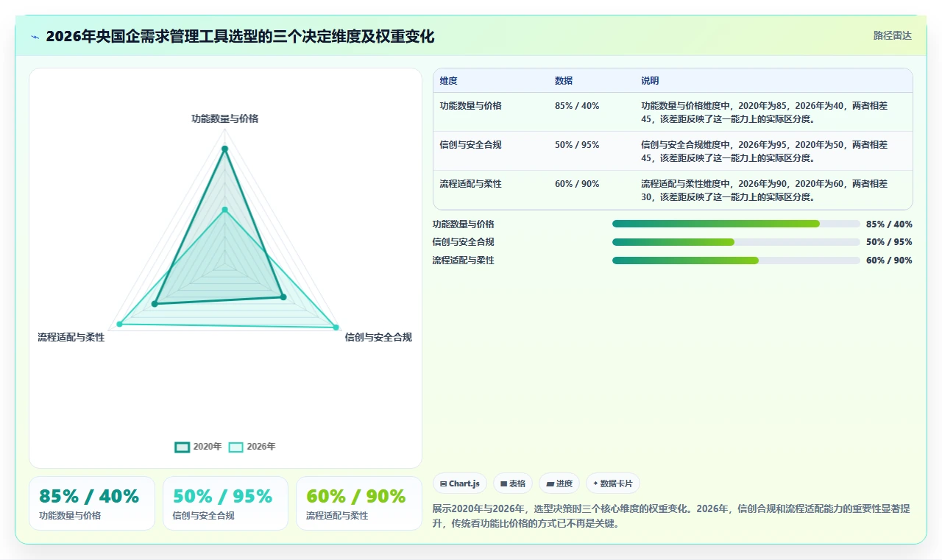Select the 数据卡片 tag
This screenshot has width=942, height=560.
coord(613,483)
